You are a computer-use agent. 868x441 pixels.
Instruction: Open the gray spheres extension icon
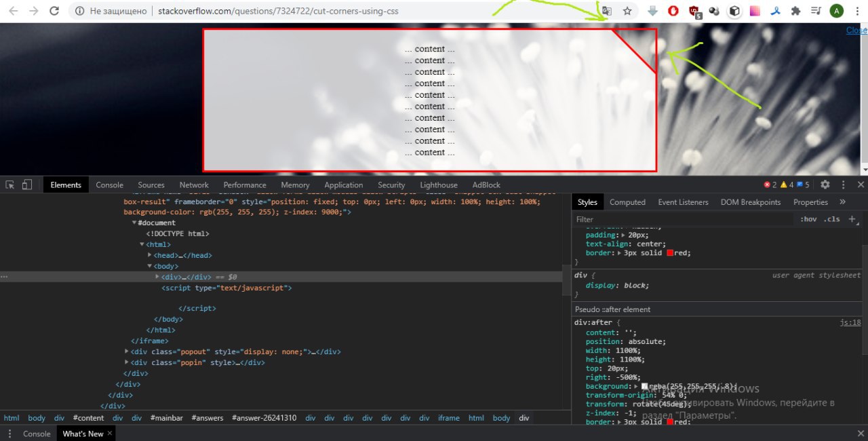tap(714, 11)
